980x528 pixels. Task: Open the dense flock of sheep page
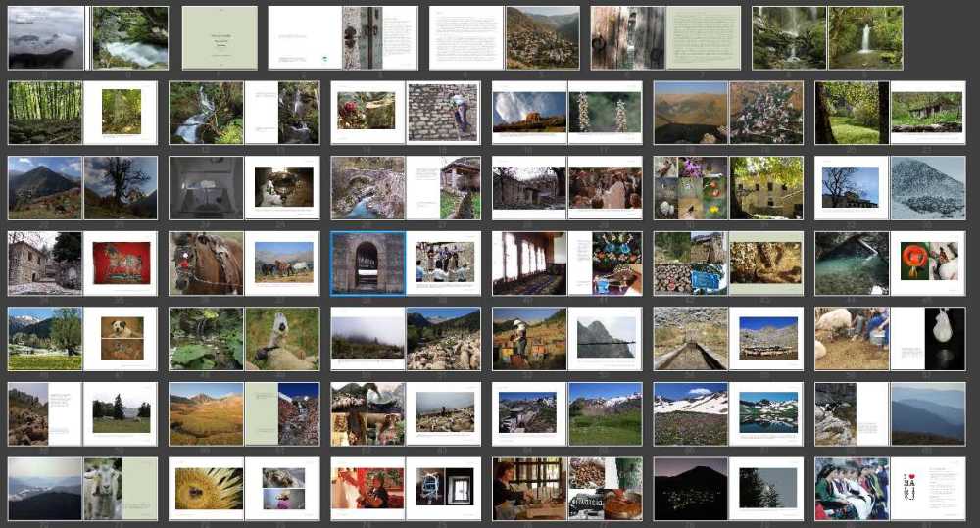click(443, 339)
